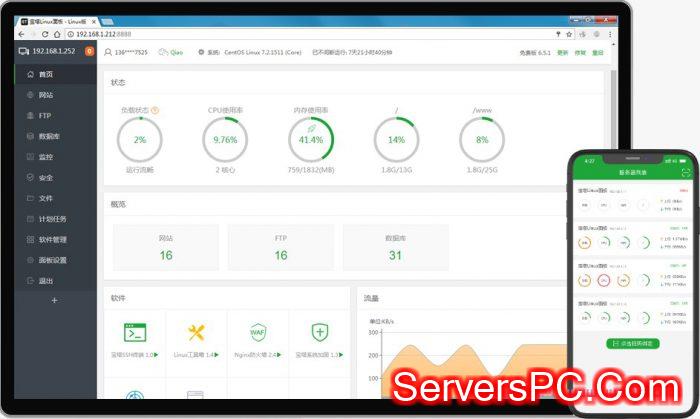Click the green button on phone screen
This screenshot has width=700, height=419.
[632, 343]
